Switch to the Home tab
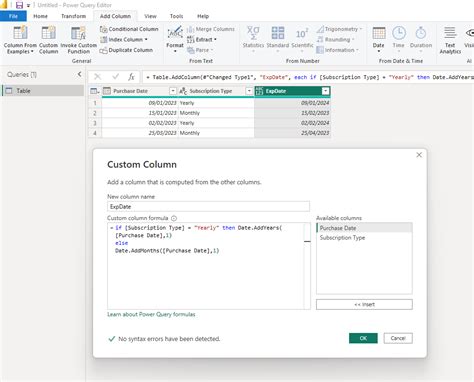This screenshot has height=382, width=474. point(40,16)
